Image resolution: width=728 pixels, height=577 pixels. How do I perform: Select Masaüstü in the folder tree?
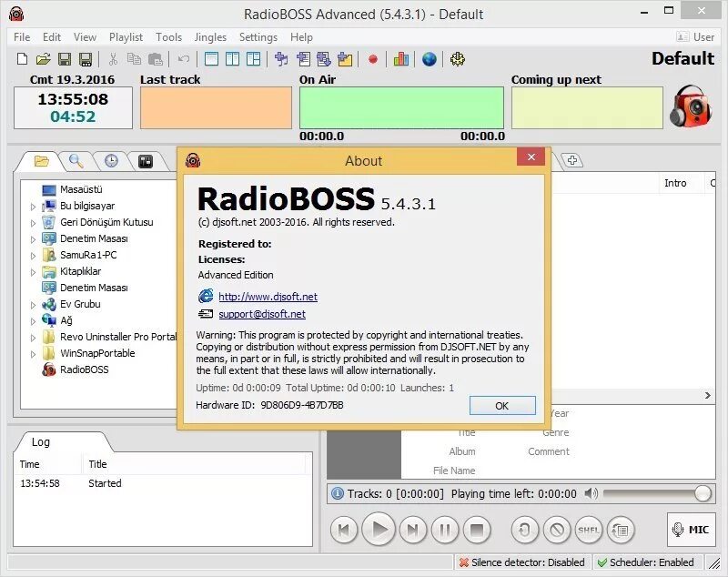click(x=81, y=189)
